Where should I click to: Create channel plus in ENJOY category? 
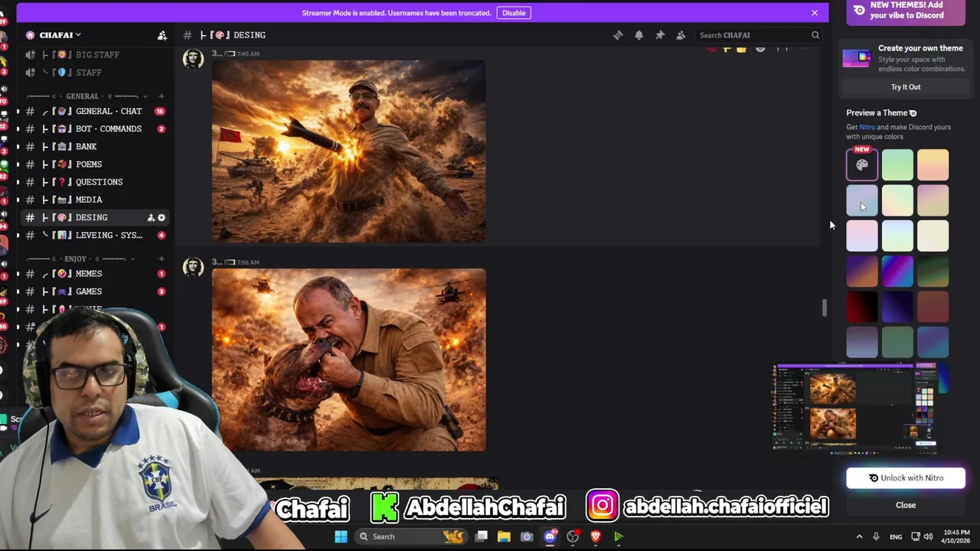161,259
